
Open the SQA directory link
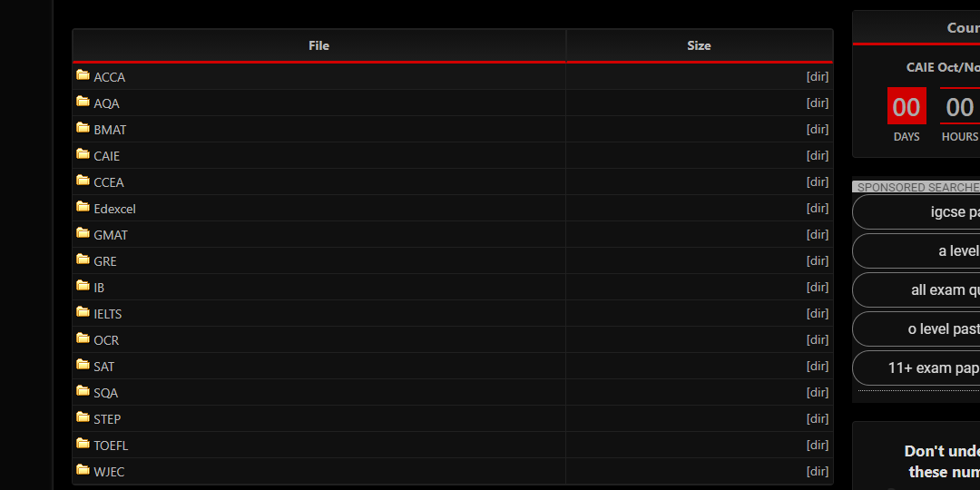point(105,393)
